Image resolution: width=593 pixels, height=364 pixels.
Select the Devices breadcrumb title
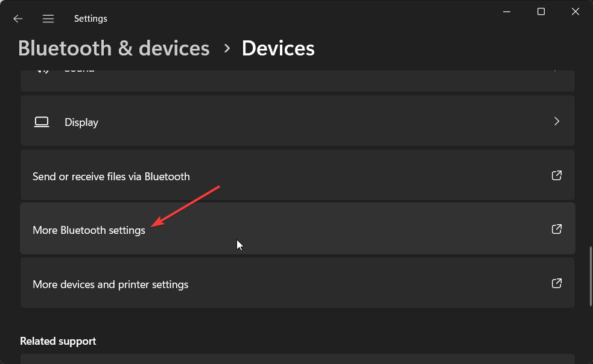click(x=278, y=48)
